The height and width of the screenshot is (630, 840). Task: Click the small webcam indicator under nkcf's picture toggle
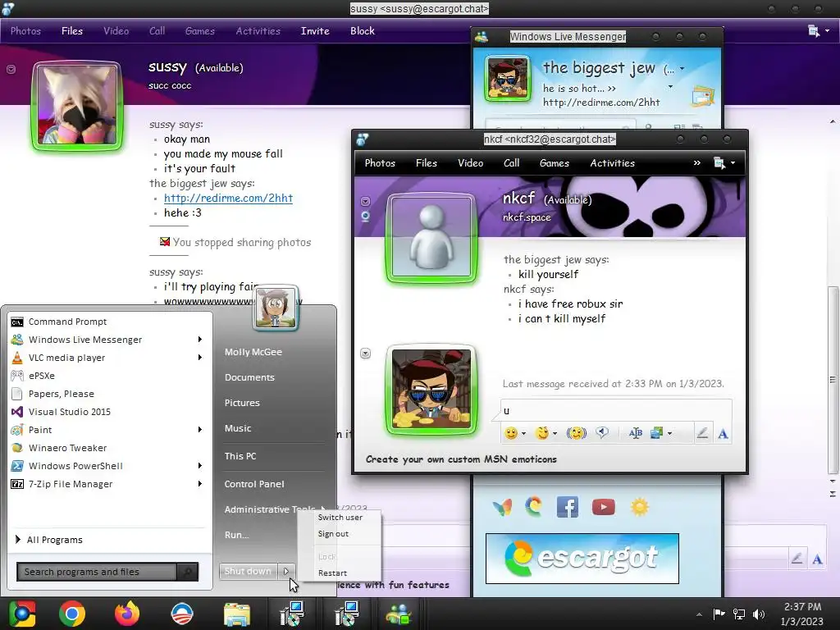pos(365,216)
